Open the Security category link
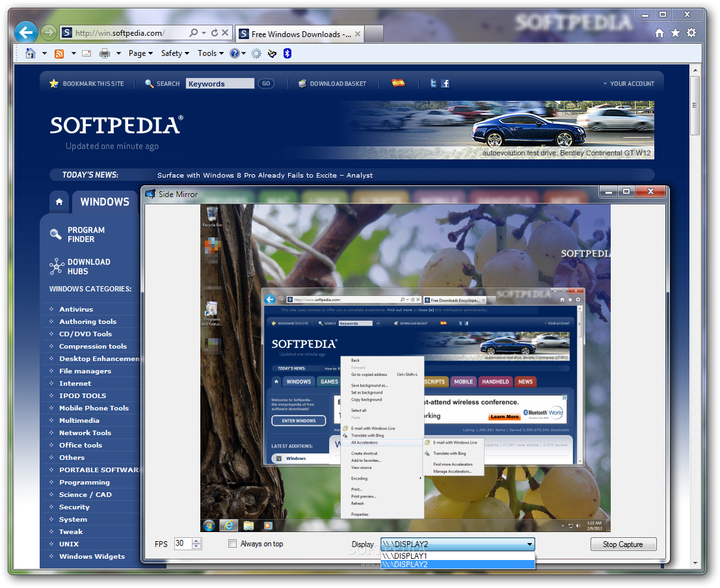This screenshot has height=588, width=720. pos(74,507)
